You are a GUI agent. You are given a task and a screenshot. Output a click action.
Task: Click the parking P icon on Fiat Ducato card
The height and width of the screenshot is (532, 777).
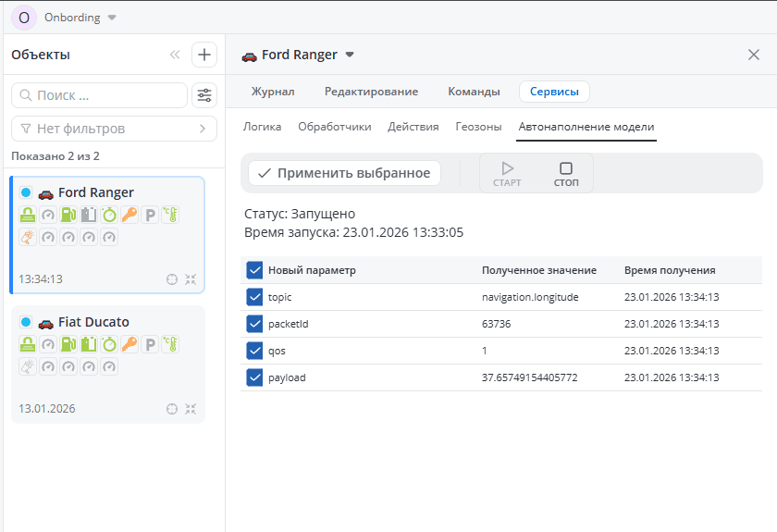click(x=150, y=344)
